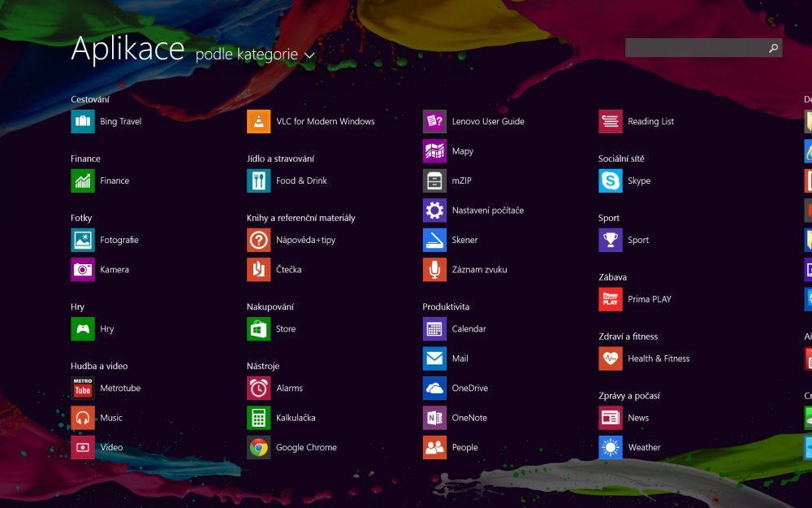Open the Nápověda+tipy icon
This screenshot has height=508, width=812.
[x=258, y=240]
